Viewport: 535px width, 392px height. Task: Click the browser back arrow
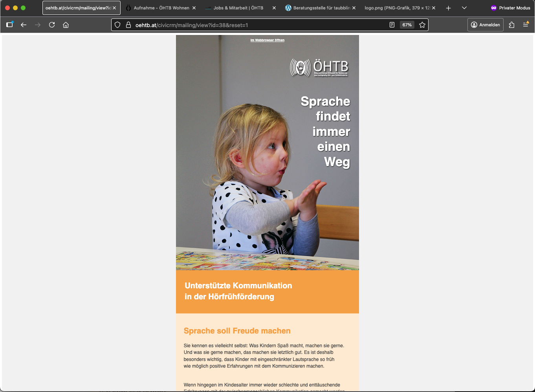pos(24,25)
